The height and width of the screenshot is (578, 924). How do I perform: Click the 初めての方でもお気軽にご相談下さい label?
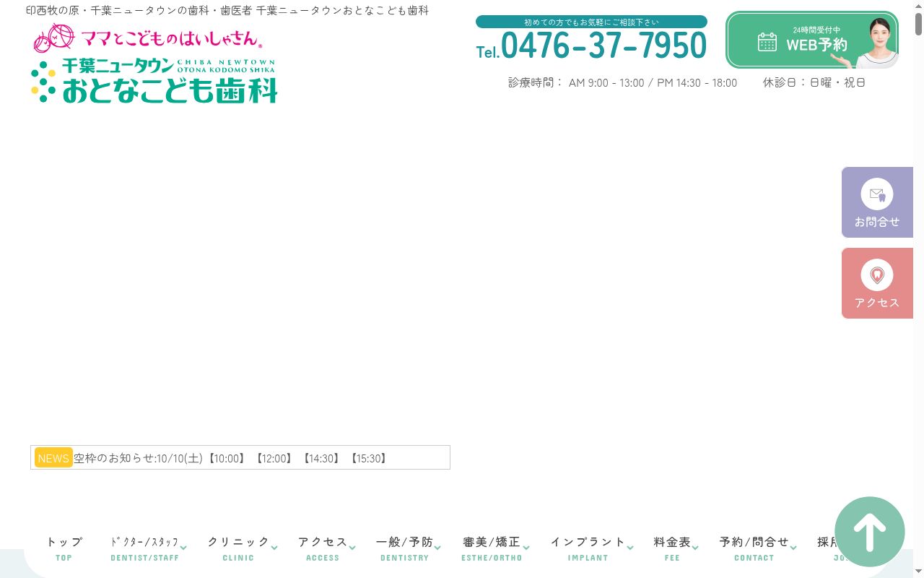tap(591, 22)
